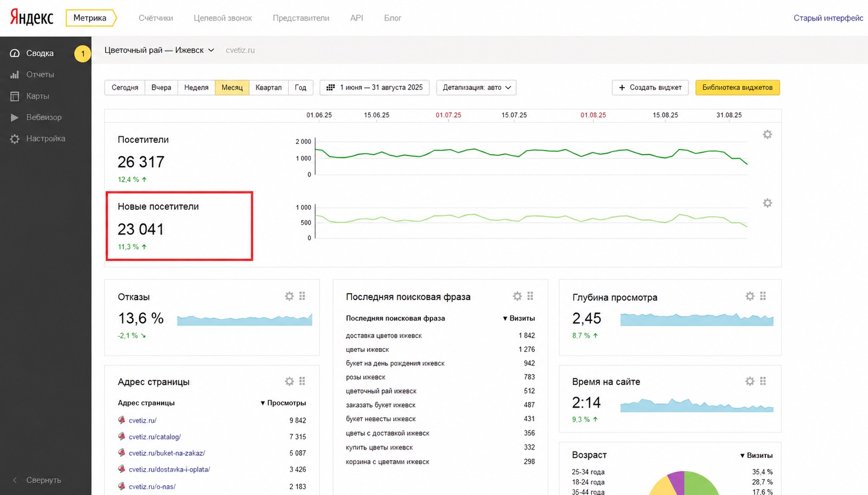Screen dimensions: 868x495
Task: Open the Карты icon in sidebar
Action: click(x=15, y=96)
